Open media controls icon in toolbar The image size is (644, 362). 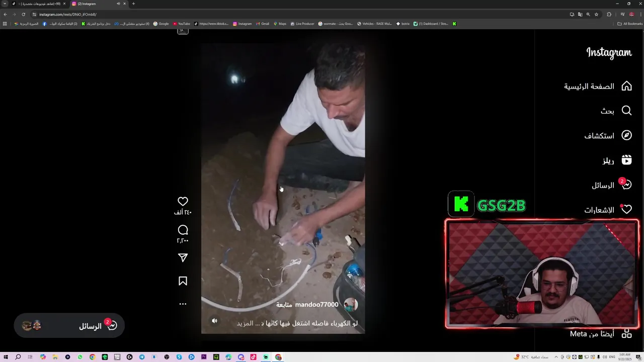(x=622, y=14)
